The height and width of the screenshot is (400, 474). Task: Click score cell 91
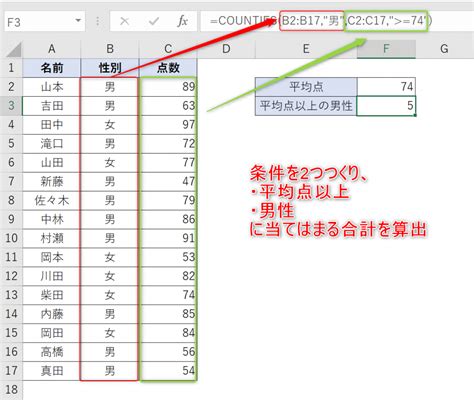pyautogui.click(x=168, y=238)
